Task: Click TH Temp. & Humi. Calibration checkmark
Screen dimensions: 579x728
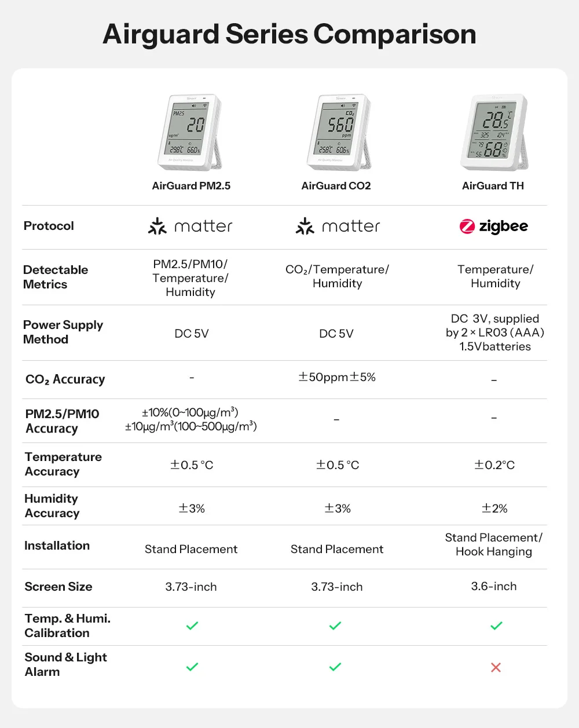Action: 496,625
